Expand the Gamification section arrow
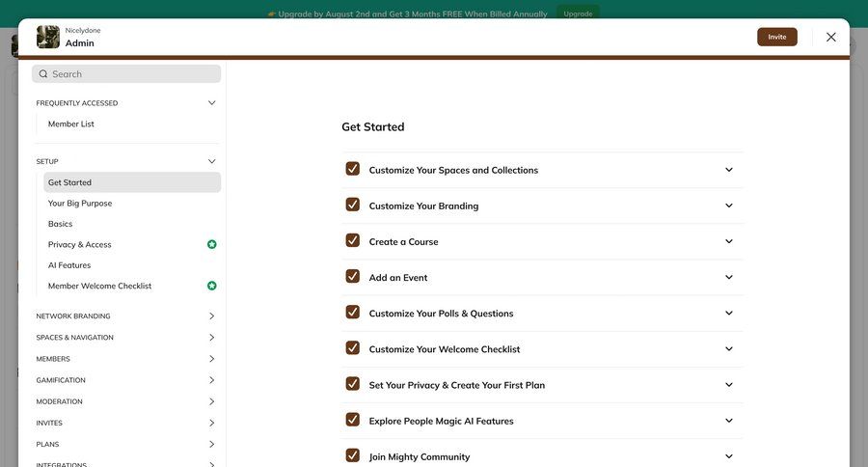Viewport: 868px width, 467px height. (212, 380)
